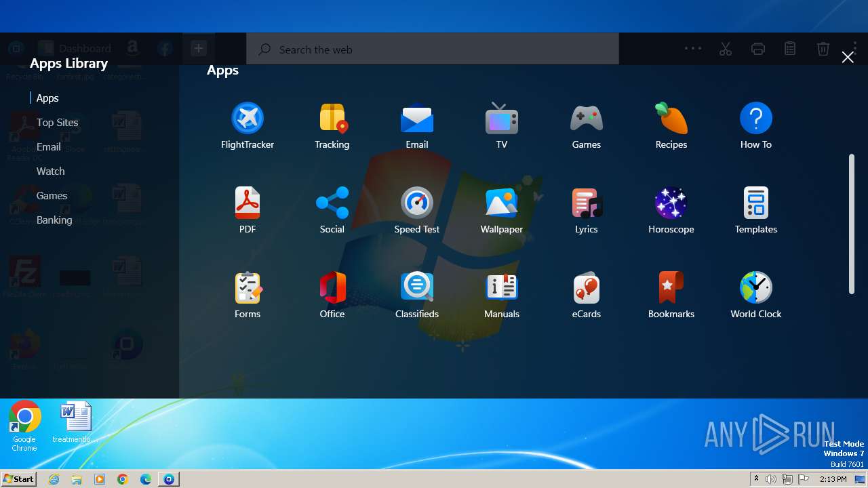Open the Bookmarks app

click(671, 296)
